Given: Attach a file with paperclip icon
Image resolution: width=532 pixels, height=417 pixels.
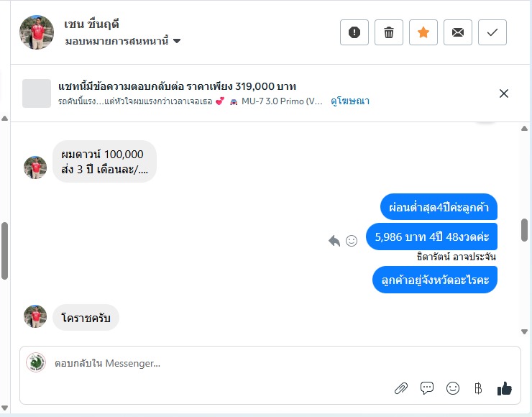Looking at the screenshot, I should click(x=401, y=388).
